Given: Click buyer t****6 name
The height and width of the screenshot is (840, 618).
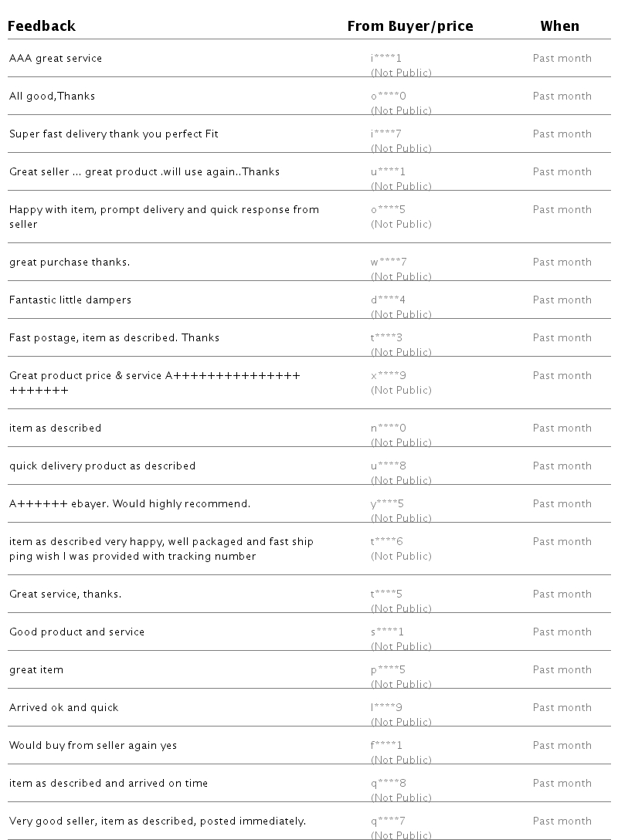Looking at the screenshot, I should coord(386,542).
